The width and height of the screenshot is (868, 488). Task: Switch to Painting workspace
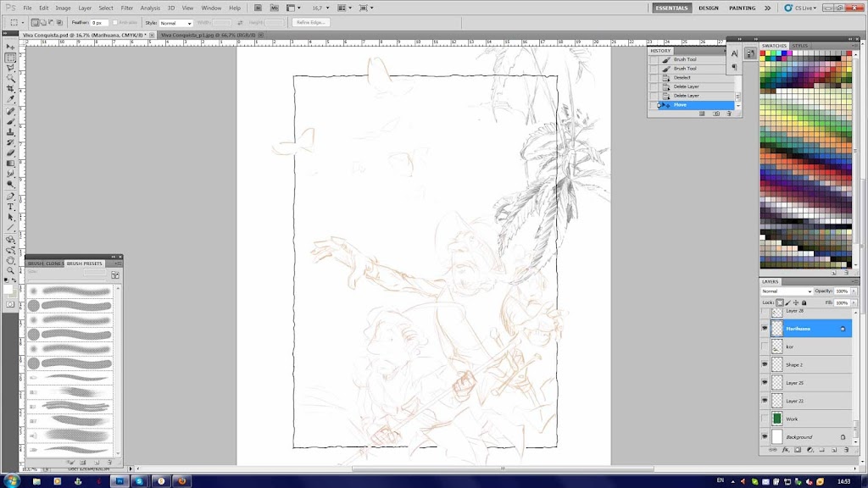pyautogui.click(x=742, y=8)
